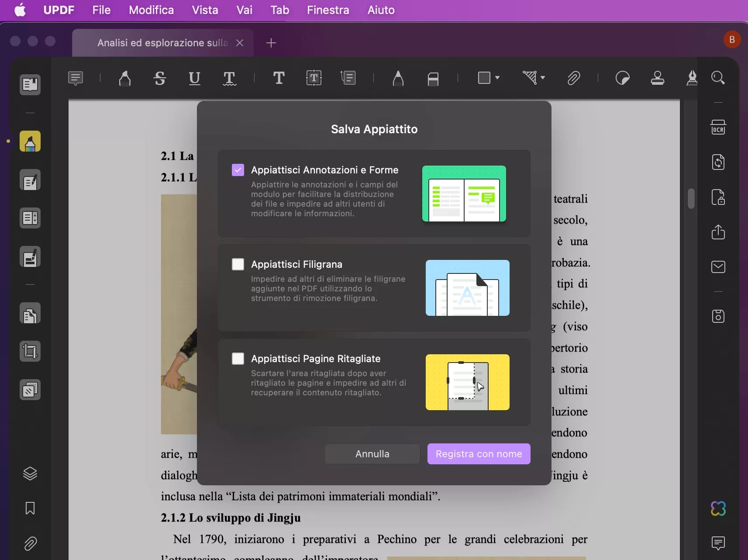Select the Comment highlighter mode icon
This screenshot has width=748, height=560.
click(30, 142)
